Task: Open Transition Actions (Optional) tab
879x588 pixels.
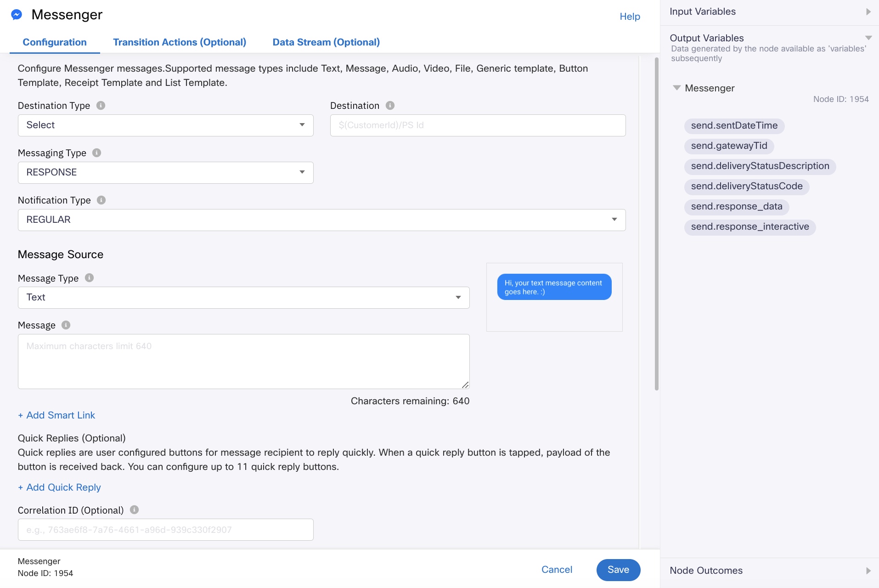Action: tap(180, 42)
